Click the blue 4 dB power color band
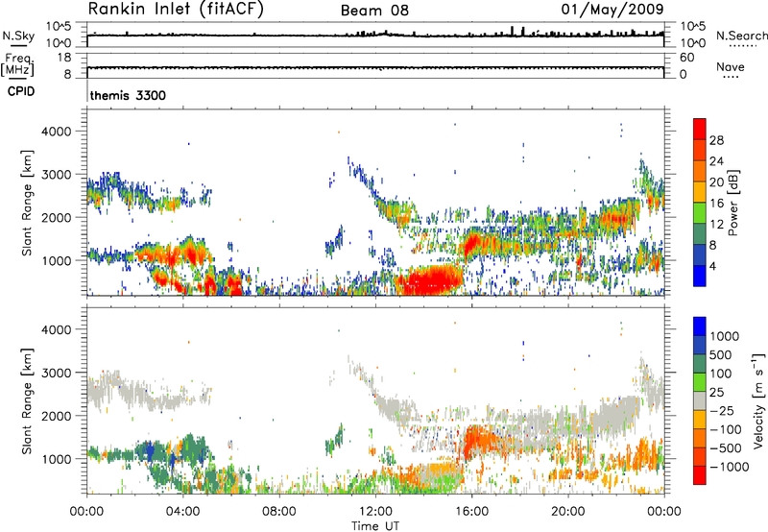This screenshot has width=768, height=532. pos(700,276)
